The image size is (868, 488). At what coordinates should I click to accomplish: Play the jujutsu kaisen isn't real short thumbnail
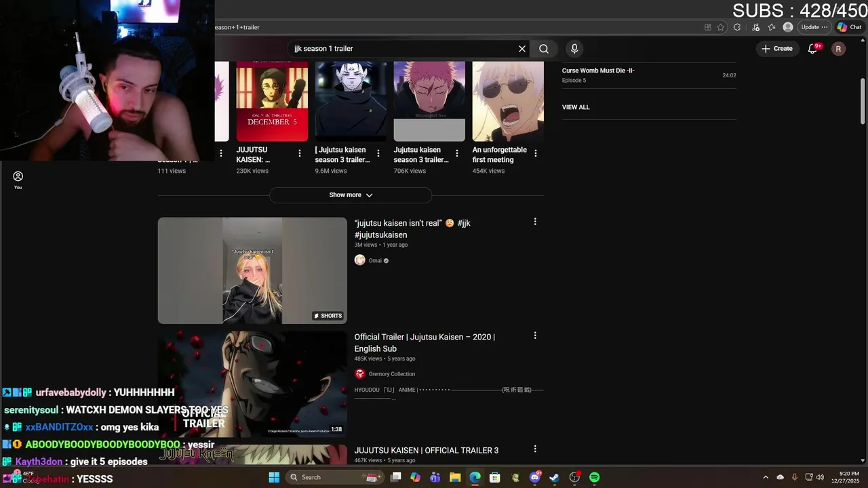click(252, 270)
